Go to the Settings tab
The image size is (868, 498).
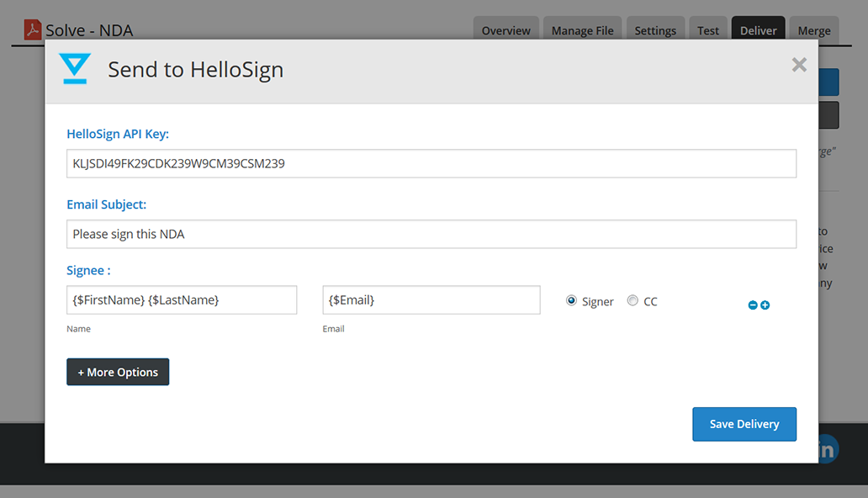tap(655, 30)
